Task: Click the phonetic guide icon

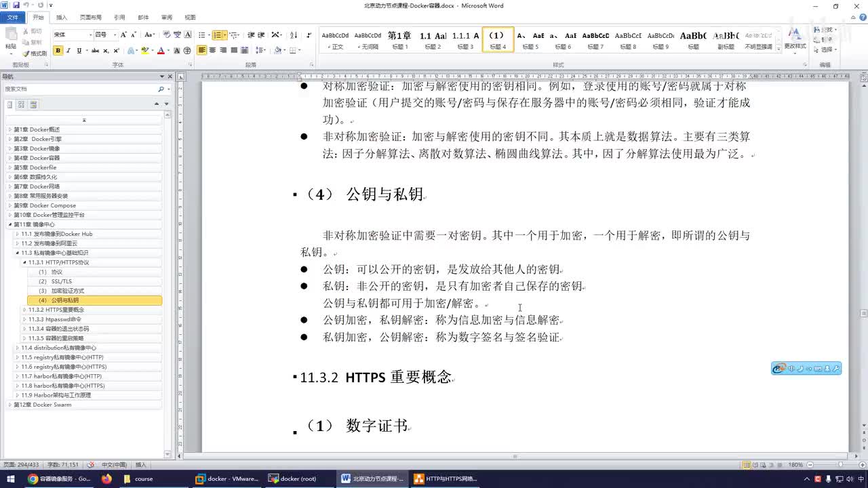Action: point(177,35)
